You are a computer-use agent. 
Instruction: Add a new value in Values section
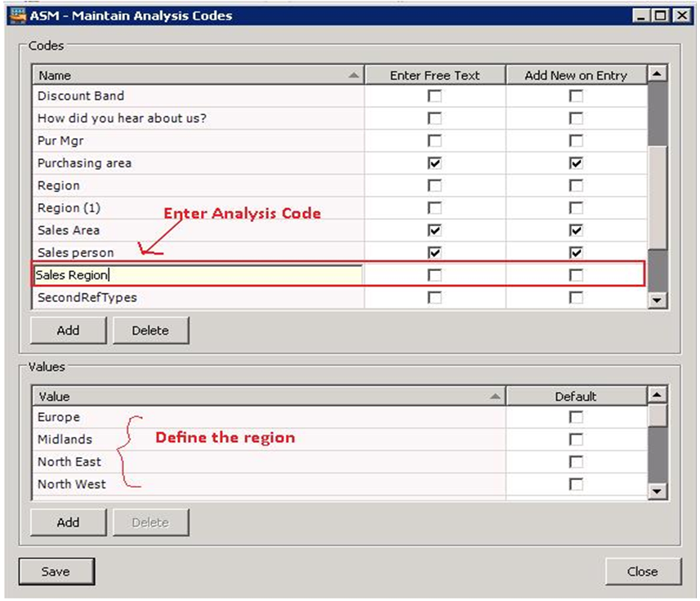pos(69,522)
